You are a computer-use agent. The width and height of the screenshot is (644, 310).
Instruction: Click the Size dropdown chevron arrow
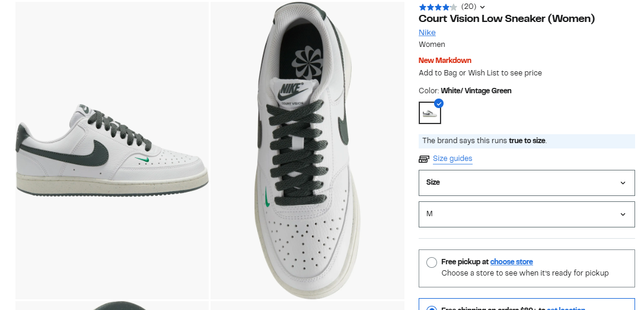coord(623,183)
